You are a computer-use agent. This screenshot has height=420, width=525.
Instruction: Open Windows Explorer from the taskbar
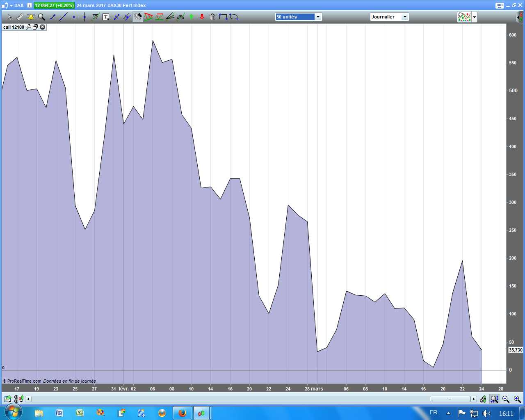39,413
